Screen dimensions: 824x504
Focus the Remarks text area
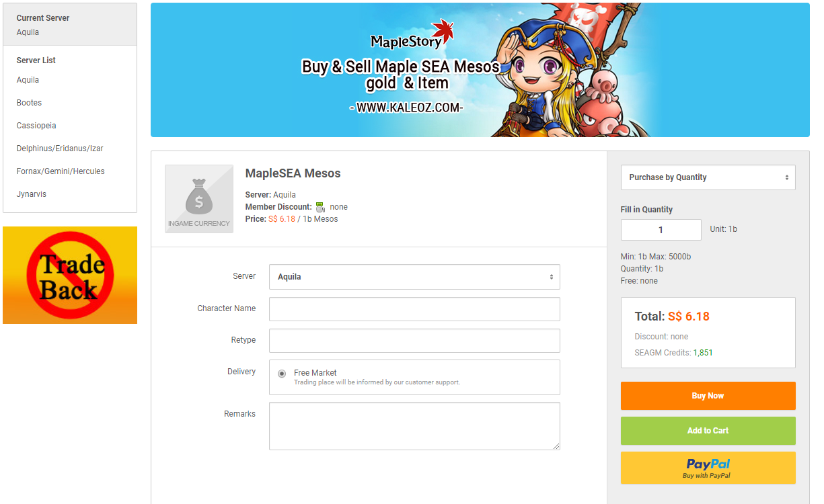414,426
